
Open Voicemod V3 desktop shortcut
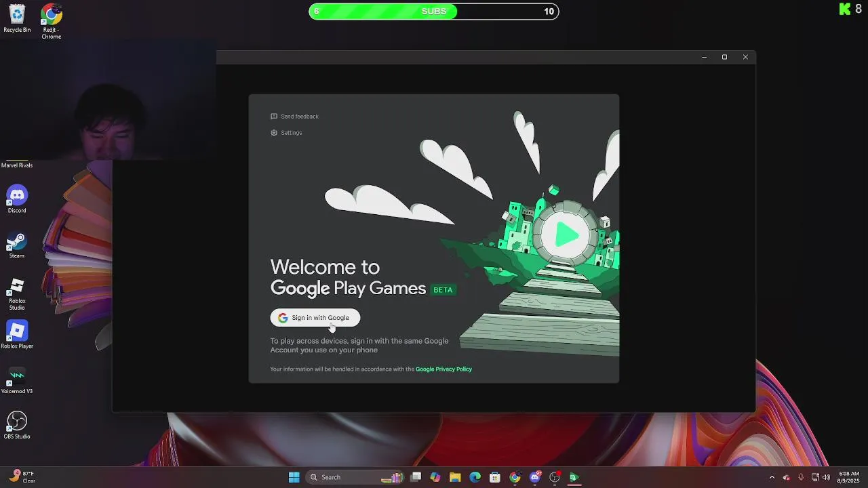pos(17,380)
